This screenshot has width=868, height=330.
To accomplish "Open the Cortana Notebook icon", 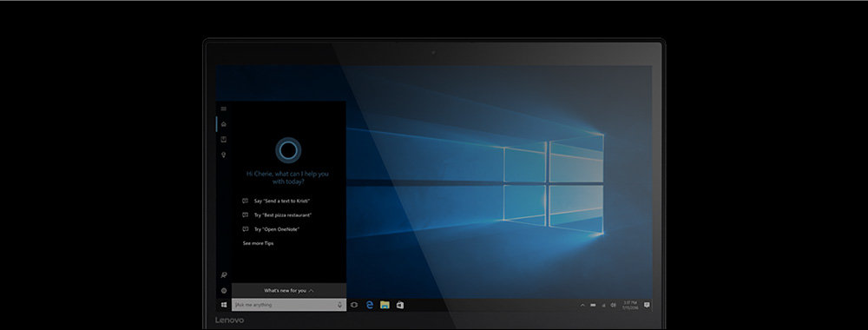I will pos(224,140).
